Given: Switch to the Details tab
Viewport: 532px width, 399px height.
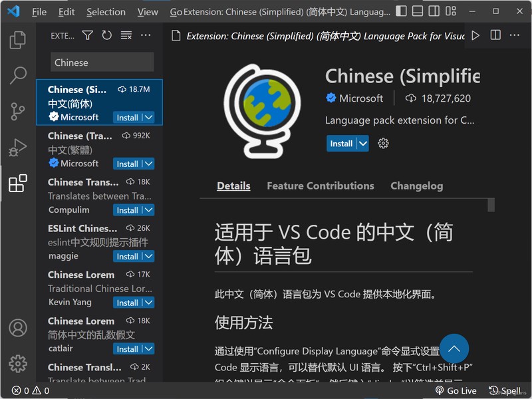Looking at the screenshot, I should tap(233, 186).
